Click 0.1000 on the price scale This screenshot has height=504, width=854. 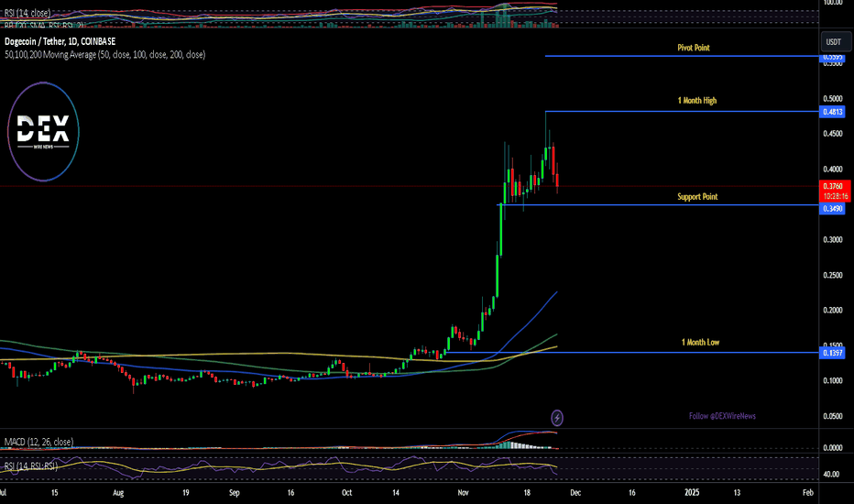(833, 381)
